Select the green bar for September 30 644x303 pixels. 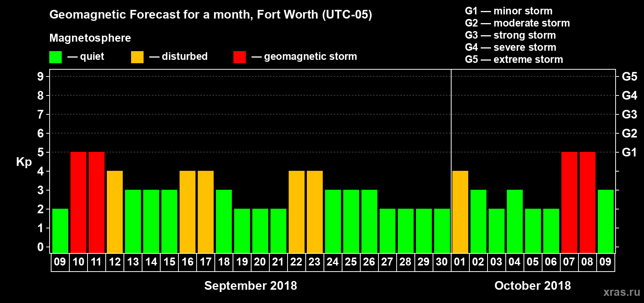(x=442, y=231)
